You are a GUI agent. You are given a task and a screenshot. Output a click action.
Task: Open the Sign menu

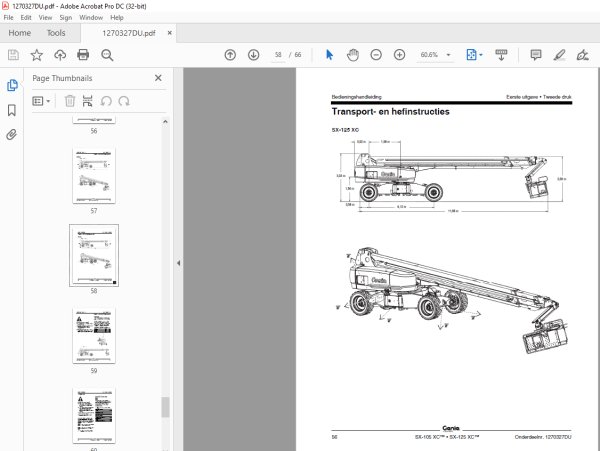(x=65, y=18)
